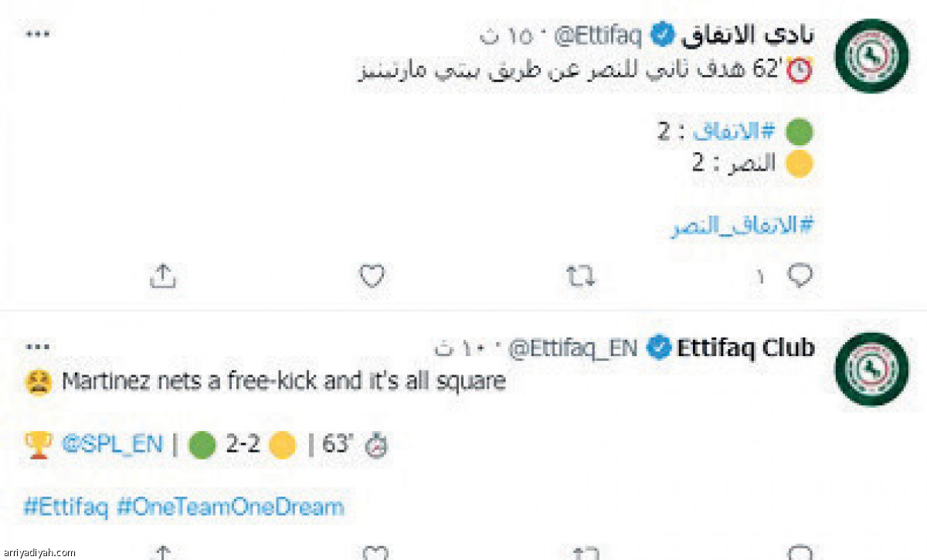Open the #OneTeamOneDream hashtag

(230, 507)
